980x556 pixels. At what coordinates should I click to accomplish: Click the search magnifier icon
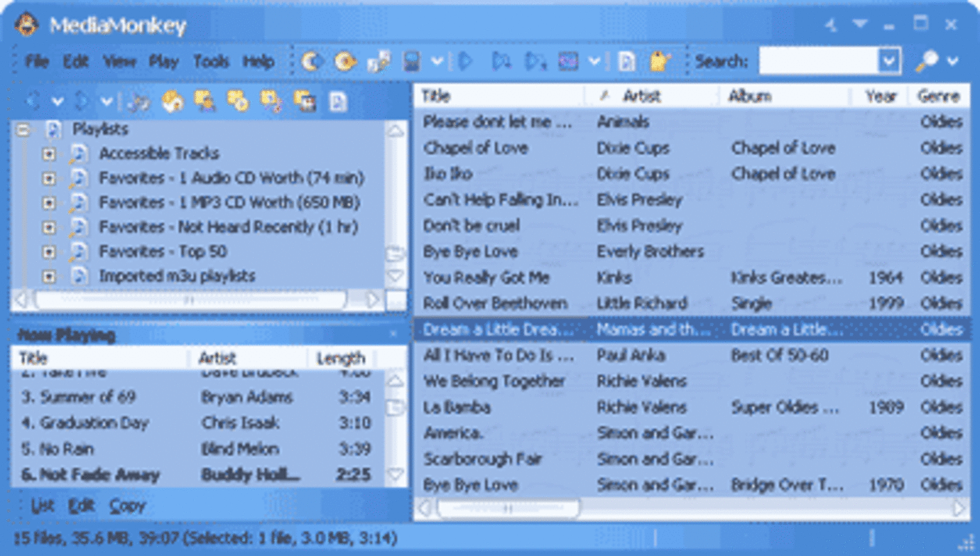(924, 61)
